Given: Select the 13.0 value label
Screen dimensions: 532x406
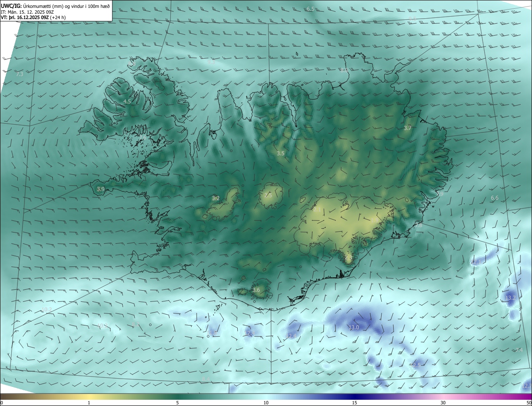Looking at the screenshot, I should point(354,328).
